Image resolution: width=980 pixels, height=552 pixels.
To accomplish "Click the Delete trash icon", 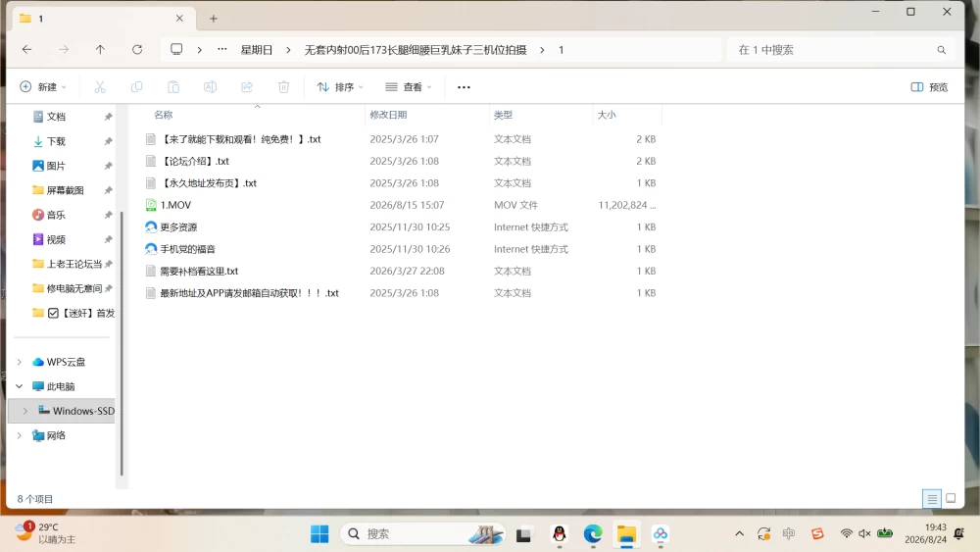I will [x=284, y=87].
